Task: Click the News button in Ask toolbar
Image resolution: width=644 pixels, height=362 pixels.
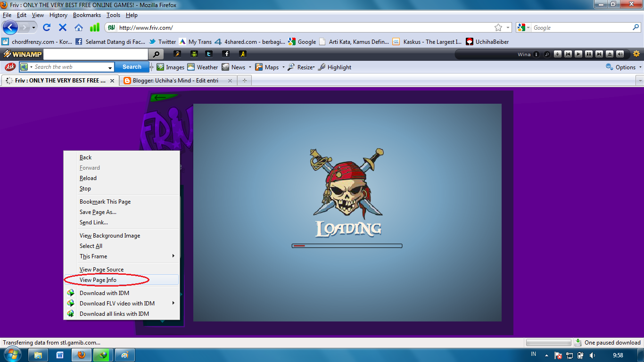Action: coord(234,67)
